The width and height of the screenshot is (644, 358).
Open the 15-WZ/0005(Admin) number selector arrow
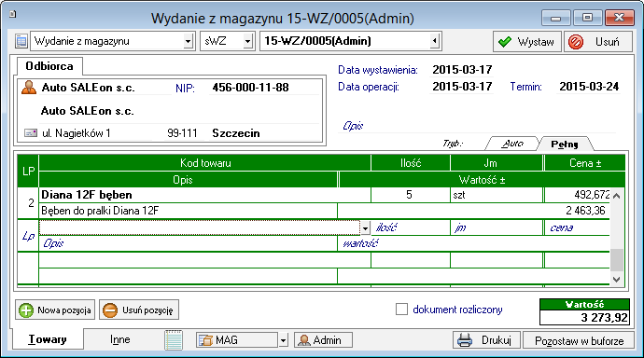click(435, 41)
